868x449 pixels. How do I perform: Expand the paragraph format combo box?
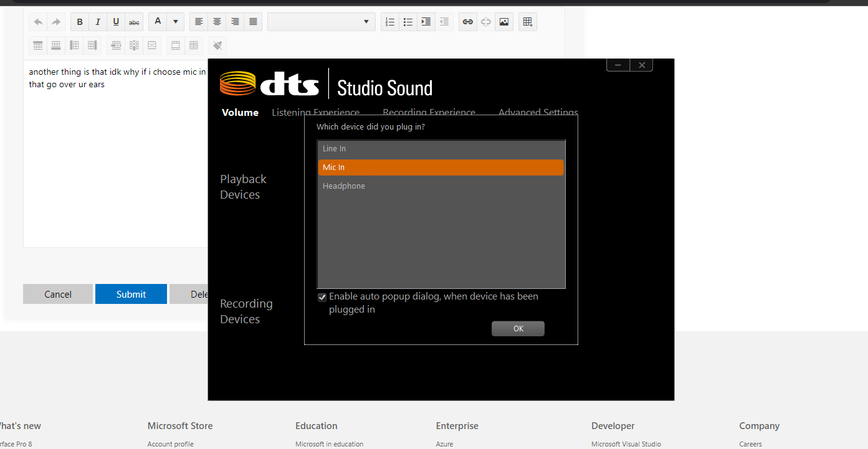click(322, 22)
